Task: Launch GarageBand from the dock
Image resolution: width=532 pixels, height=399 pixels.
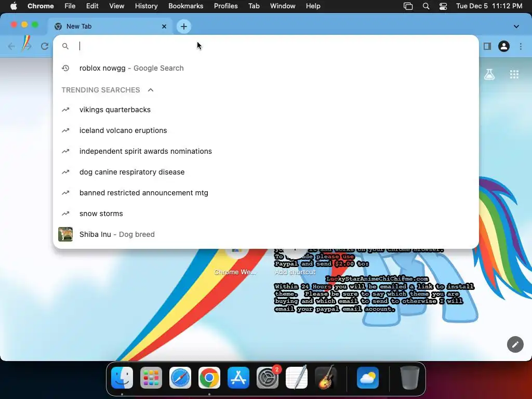Action: 326,377
